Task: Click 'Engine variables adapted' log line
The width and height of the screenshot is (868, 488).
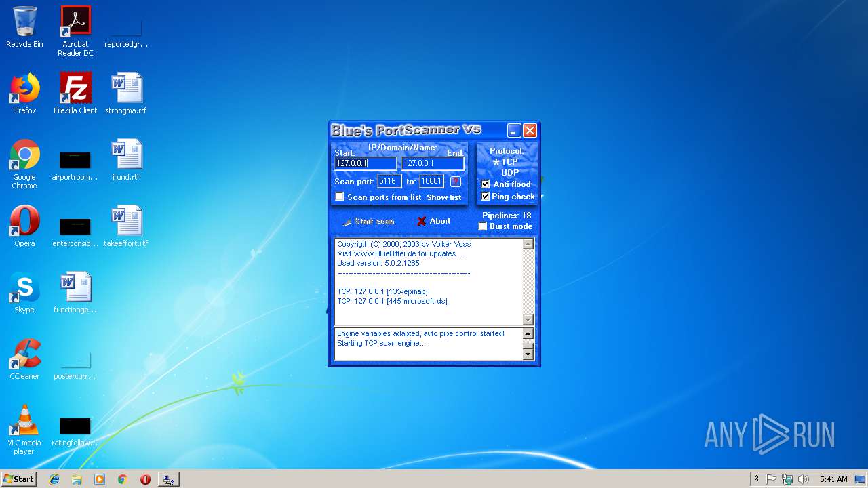Action: [x=420, y=333]
